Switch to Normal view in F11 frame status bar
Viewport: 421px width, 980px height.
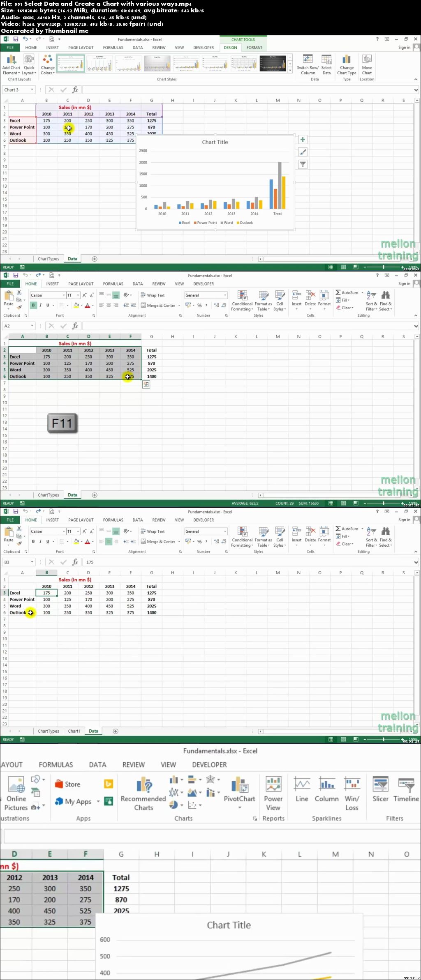(331, 503)
